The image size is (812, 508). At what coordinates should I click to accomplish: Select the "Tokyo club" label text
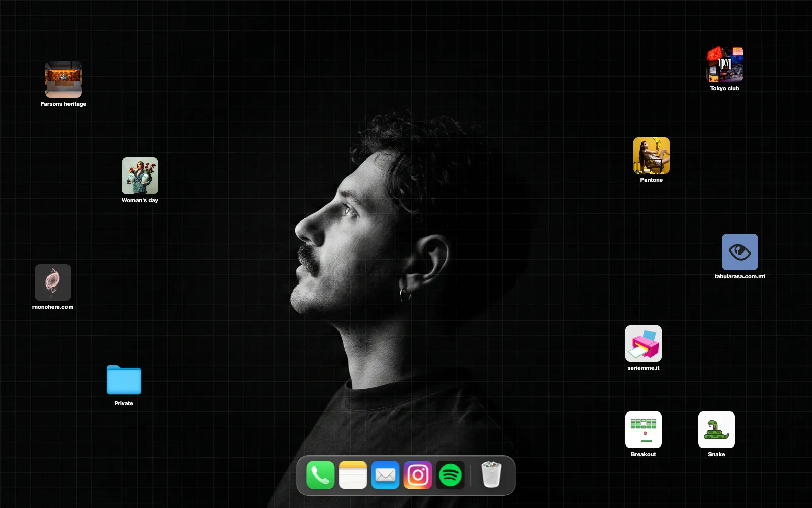[x=725, y=88]
